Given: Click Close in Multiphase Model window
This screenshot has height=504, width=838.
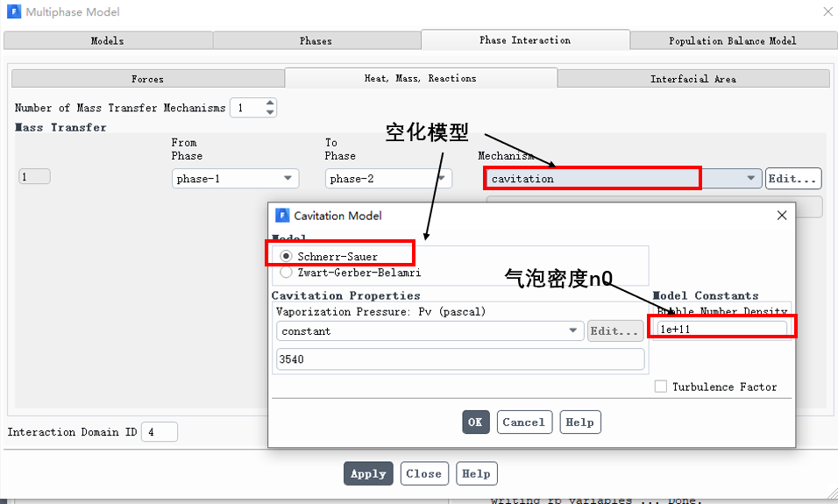Looking at the screenshot, I should (424, 473).
